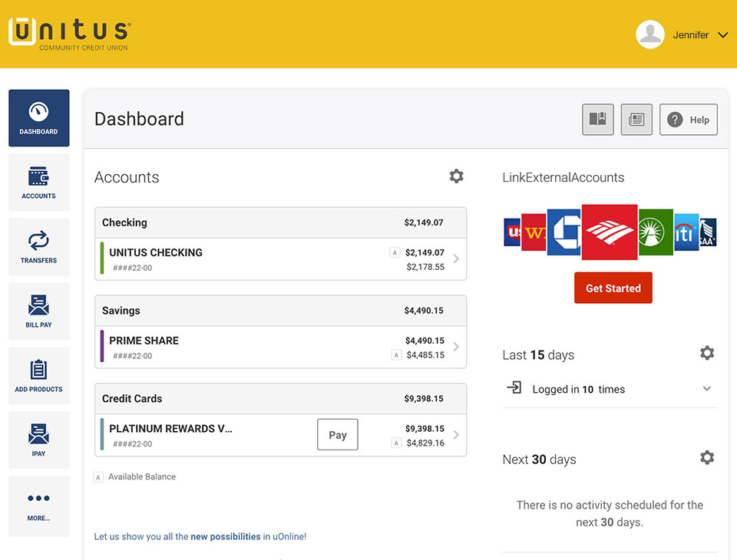Screen dimensions: 737x560
Task: Open Prime Share details chevron
Action: click(456, 347)
